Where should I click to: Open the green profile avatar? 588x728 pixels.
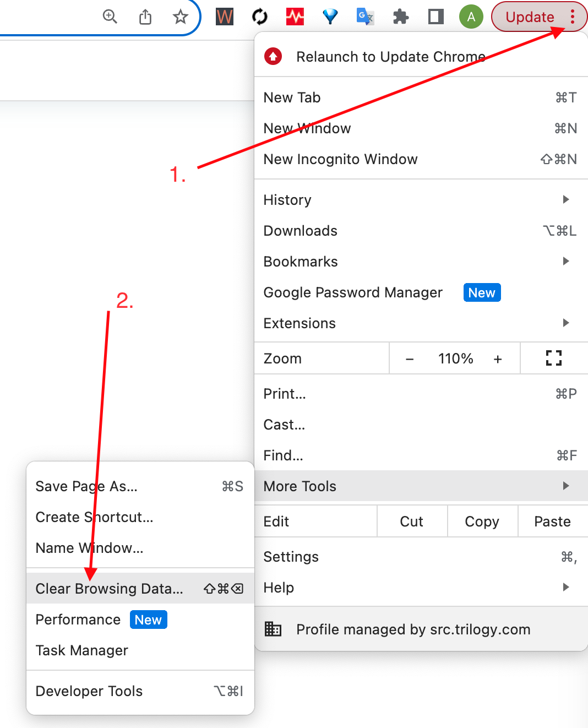[x=471, y=17]
